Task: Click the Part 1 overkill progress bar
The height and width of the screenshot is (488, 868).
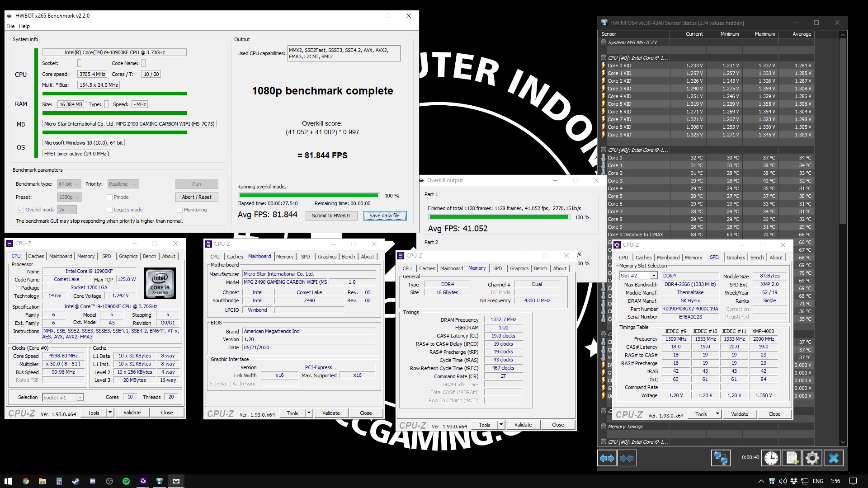Action: [x=499, y=217]
